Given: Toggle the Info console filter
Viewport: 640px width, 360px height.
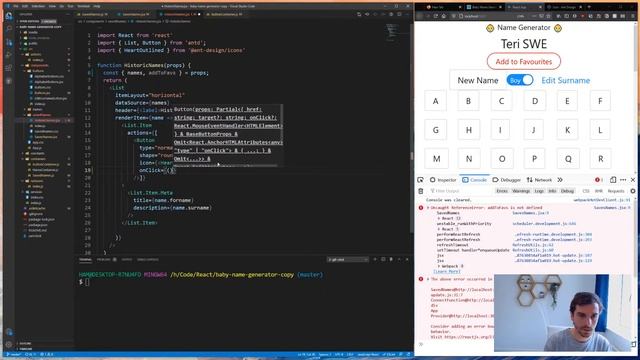Looking at the screenshot, I should [552, 191].
